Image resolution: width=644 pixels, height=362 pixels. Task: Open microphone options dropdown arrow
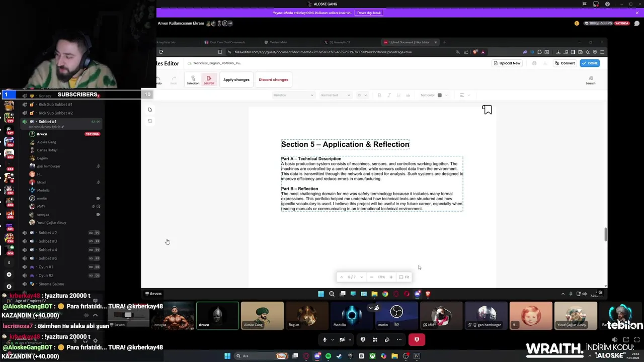point(332,340)
